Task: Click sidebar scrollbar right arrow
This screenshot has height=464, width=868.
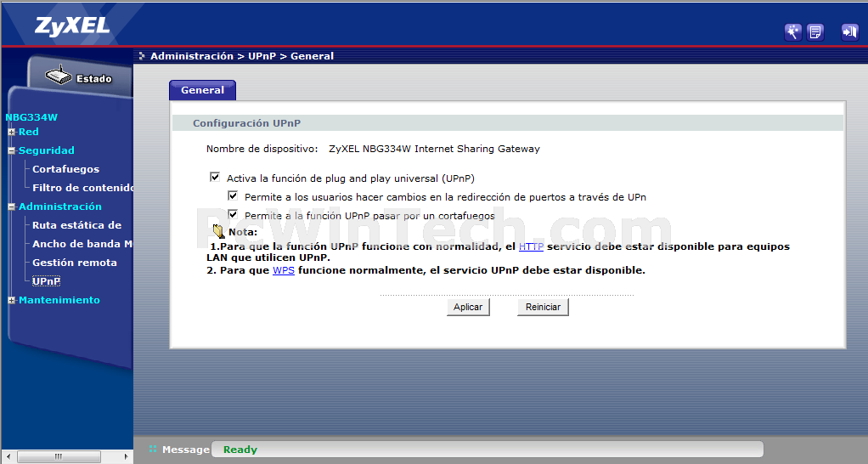Action: pos(126,456)
